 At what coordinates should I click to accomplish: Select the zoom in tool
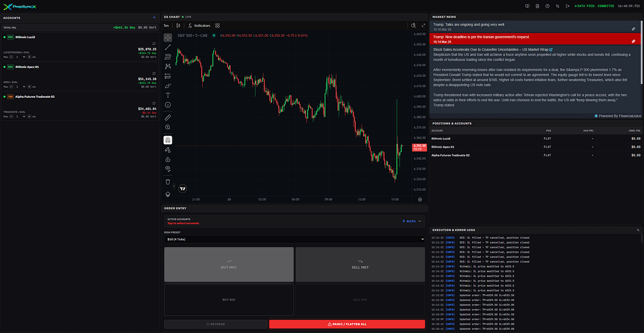tap(167, 128)
